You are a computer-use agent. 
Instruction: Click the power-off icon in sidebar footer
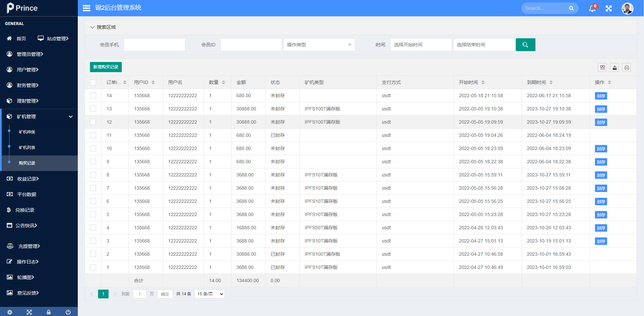coord(68,312)
